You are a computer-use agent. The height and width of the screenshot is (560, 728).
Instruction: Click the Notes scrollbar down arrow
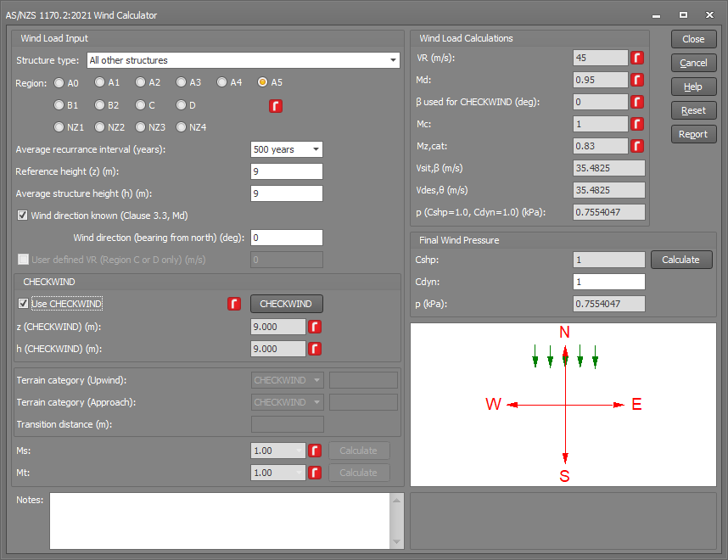(x=396, y=542)
